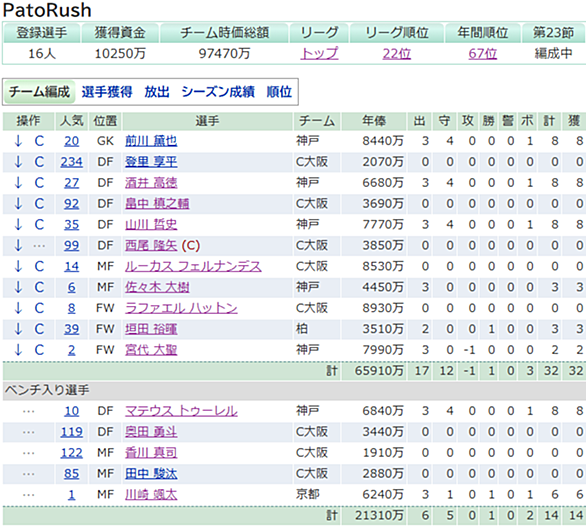The height and width of the screenshot is (527, 586).
Task: Open bench player 川﨑 颯太 link
Action: [151, 495]
